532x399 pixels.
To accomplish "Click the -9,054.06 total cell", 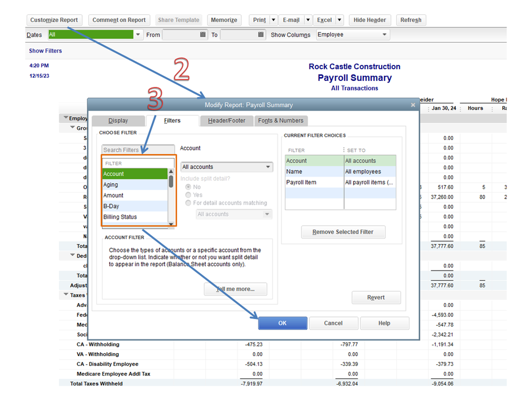I will coord(443,384).
